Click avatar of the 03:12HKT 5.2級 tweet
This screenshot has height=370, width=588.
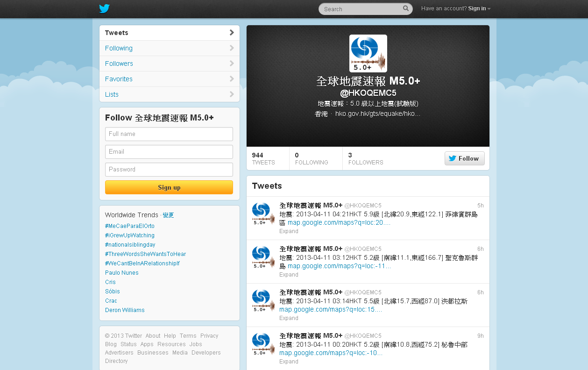click(263, 257)
